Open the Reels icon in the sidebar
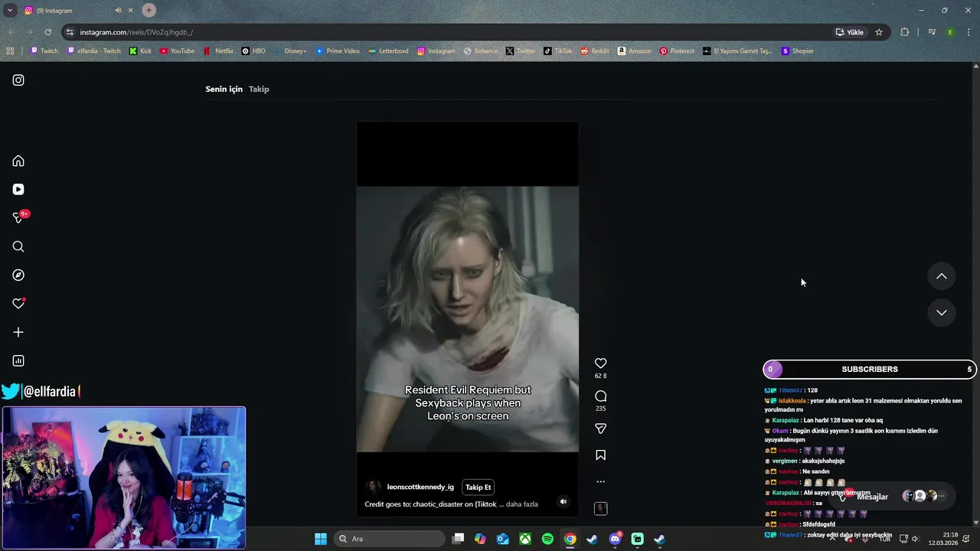This screenshot has width=980, height=551. (18, 189)
